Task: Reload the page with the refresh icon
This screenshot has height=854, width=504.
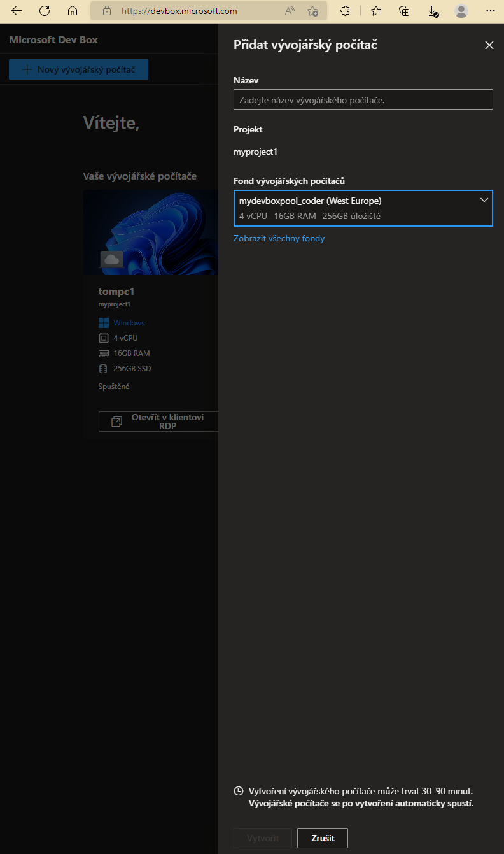Action: click(45, 11)
